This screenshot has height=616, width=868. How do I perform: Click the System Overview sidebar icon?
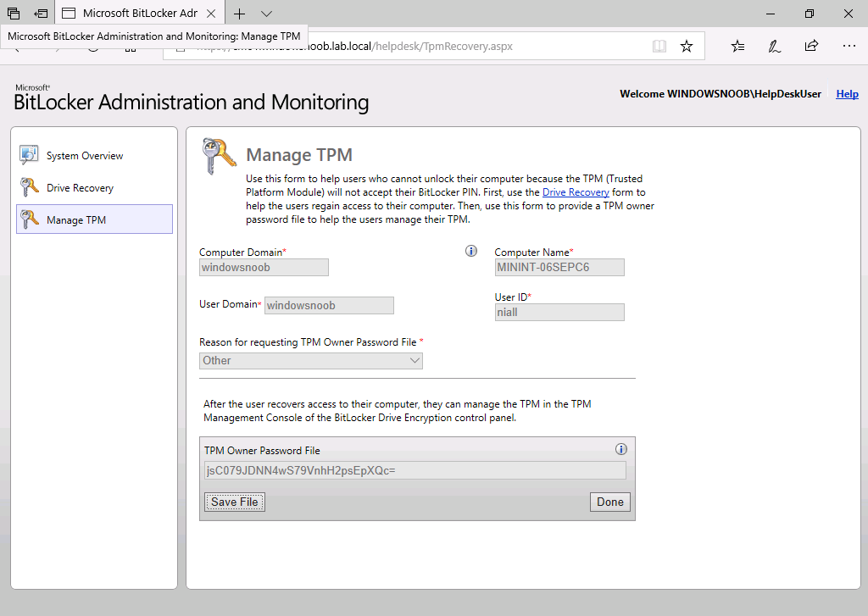pyautogui.click(x=29, y=155)
